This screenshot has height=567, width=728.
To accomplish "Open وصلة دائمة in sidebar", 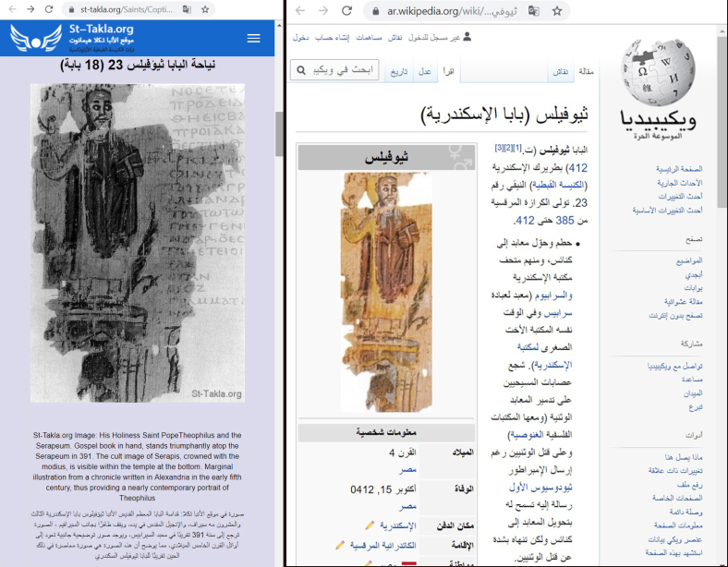I will coord(686,512).
